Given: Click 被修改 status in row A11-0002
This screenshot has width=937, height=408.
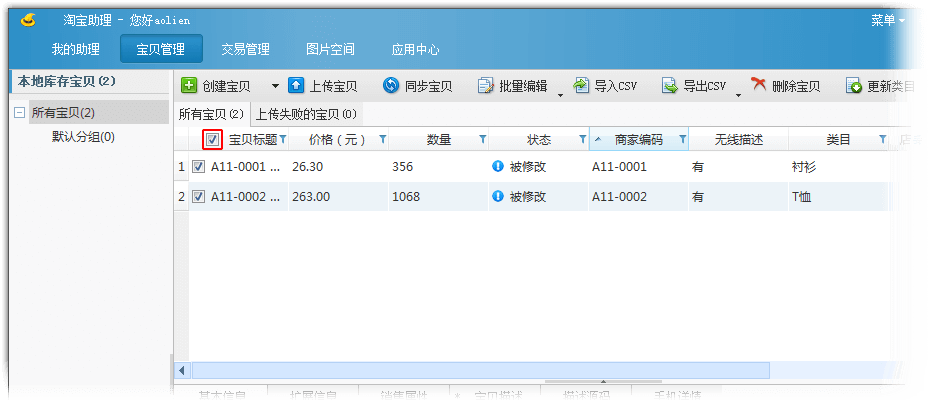Looking at the screenshot, I should [x=528, y=197].
